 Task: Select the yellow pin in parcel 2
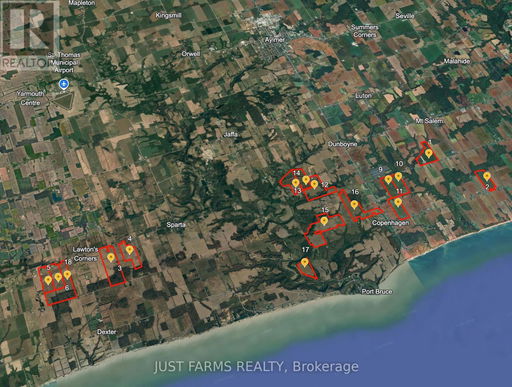click(x=487, y=176)
